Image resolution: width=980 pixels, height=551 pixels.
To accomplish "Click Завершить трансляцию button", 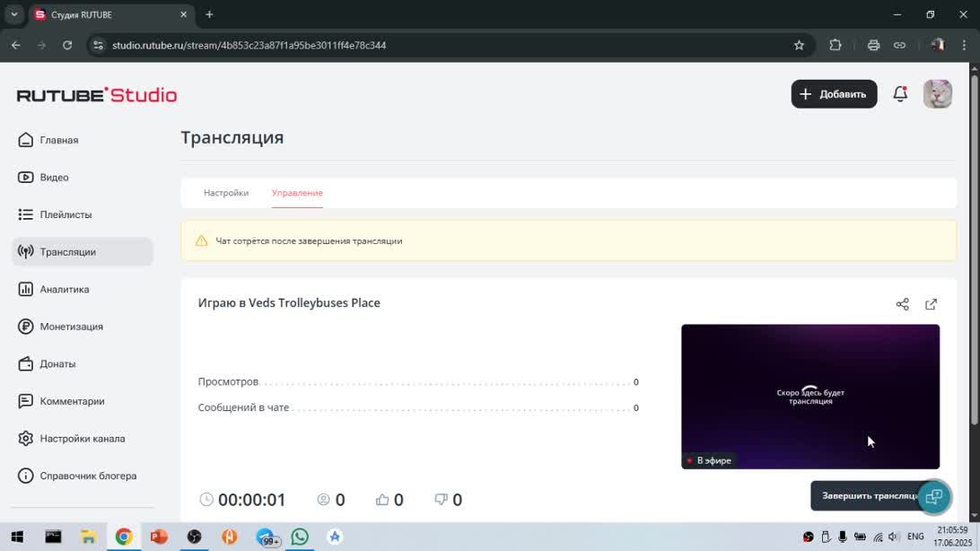I will click(x=866, y=495).
